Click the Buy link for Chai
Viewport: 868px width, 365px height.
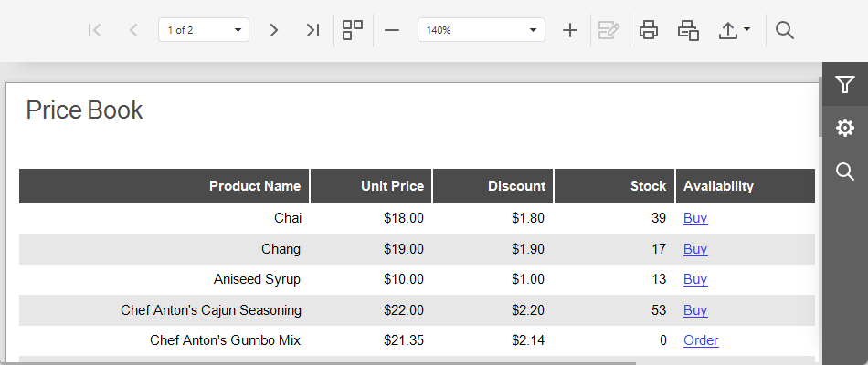pyautogui.click(x=695, y=218)
